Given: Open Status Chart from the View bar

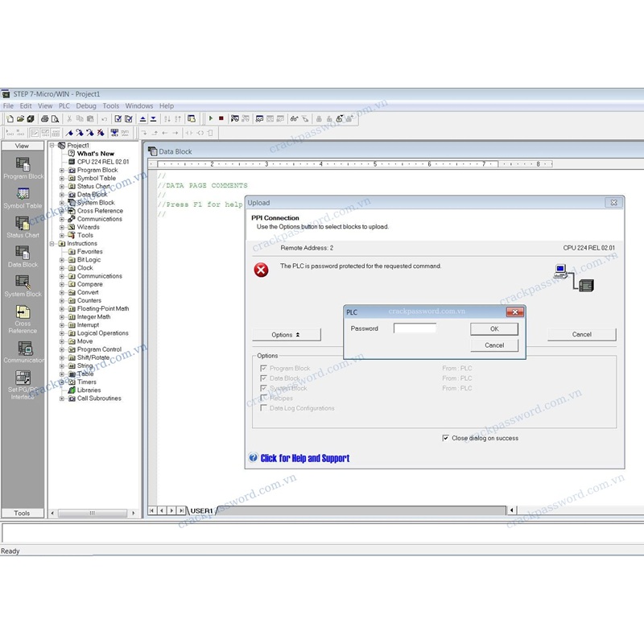Looking at the screenshot, I should pos(23,224).
